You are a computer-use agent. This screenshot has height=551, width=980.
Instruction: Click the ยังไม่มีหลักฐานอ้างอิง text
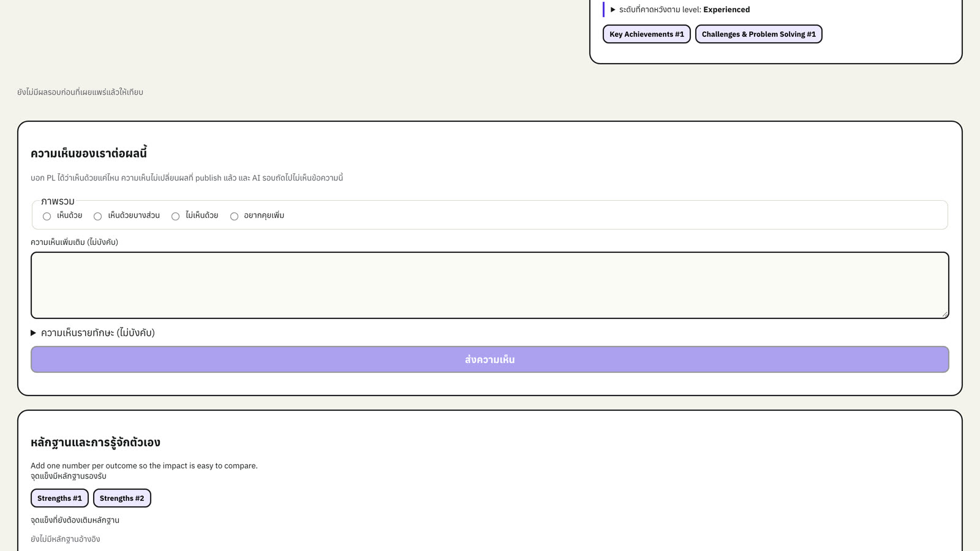pos(66,539)
